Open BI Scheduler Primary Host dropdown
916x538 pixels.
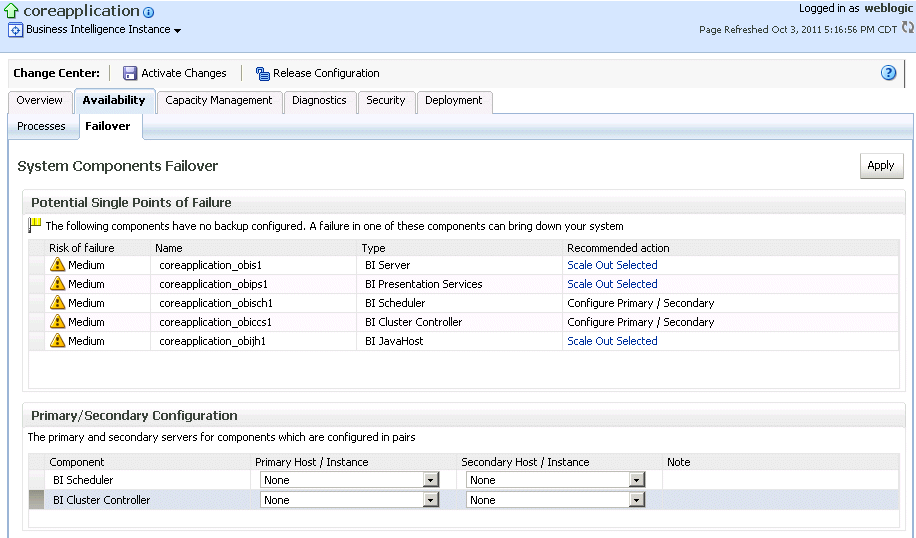pos(431,480)
